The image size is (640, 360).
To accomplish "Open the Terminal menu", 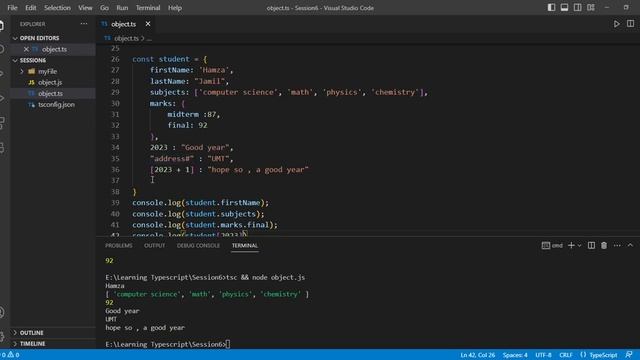I will point(148,8).
